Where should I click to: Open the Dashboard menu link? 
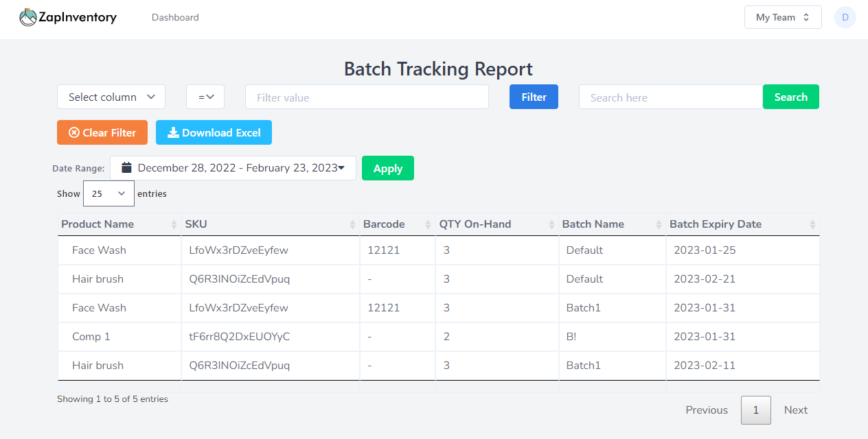pos(175,17)
